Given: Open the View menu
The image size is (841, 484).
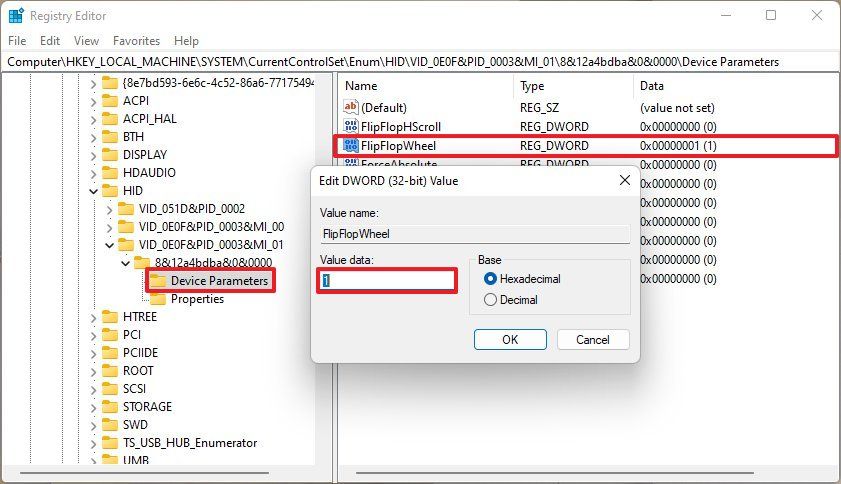Looking at the screenshot, I should [x=86, y=41].
